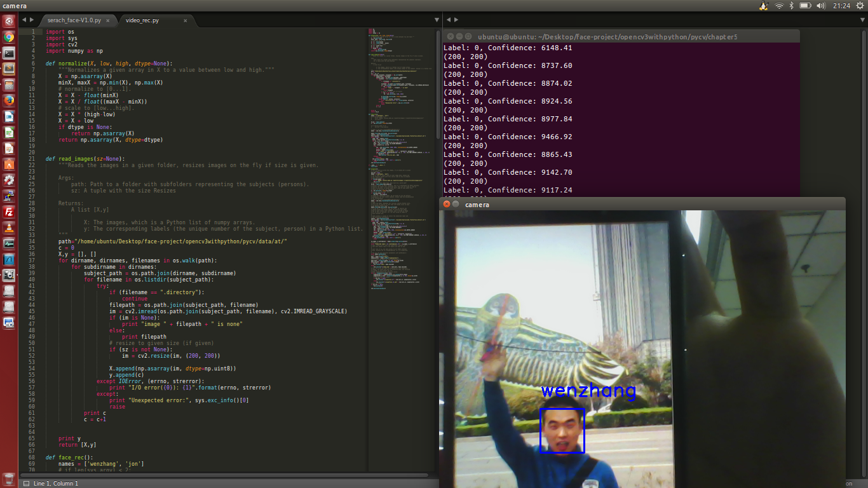Open the battery indicator menu

pos(805,6)
